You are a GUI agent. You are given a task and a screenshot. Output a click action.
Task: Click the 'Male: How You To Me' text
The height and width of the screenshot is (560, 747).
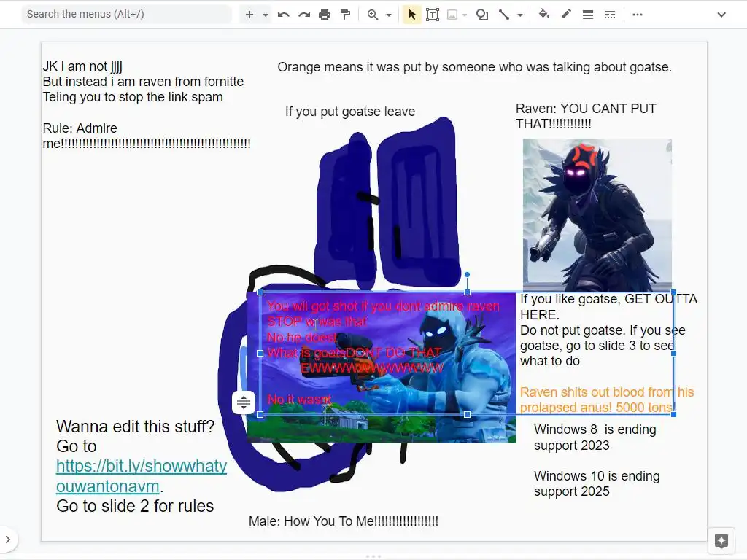(x=344, y=521)
